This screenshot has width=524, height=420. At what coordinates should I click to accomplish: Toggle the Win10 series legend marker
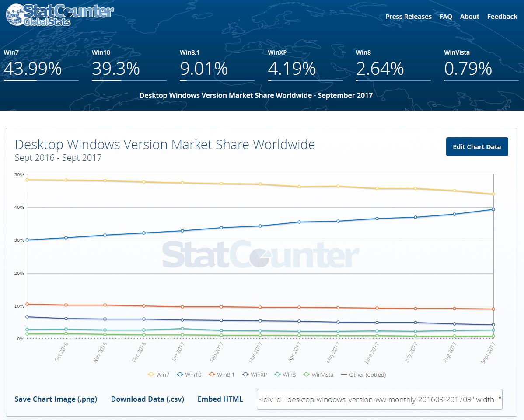pyautogui.click(x=180, y=375)
